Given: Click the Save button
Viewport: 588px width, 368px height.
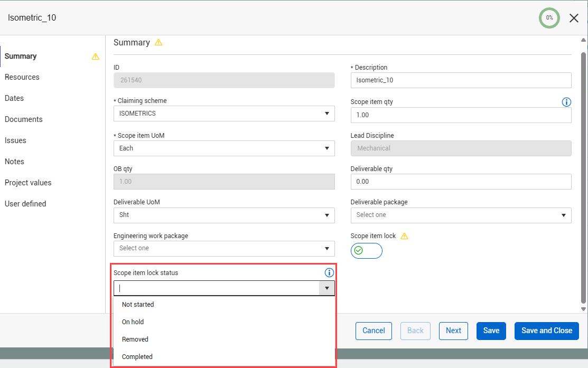Looking at the screenshot, I should pyautogui.click(x=491, y=331).
